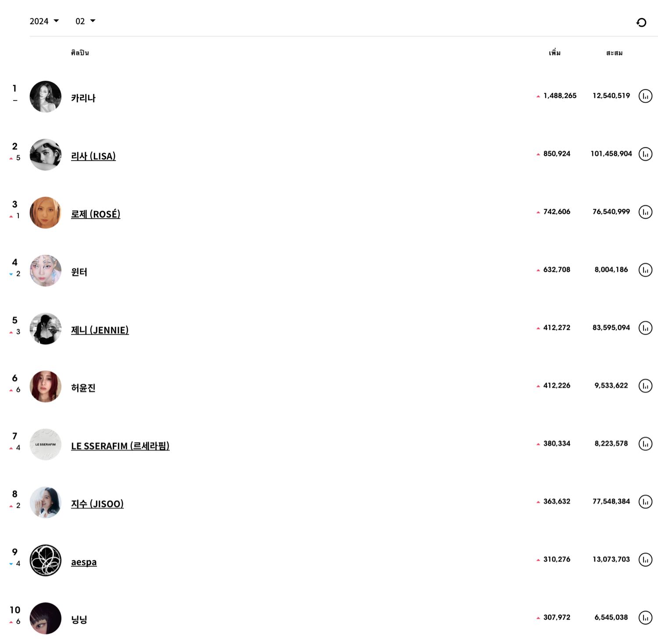This screenshot has width=658, height=644.
Task: Click 카리나's profile thumbnail
Action: click(x=46, y=97)
